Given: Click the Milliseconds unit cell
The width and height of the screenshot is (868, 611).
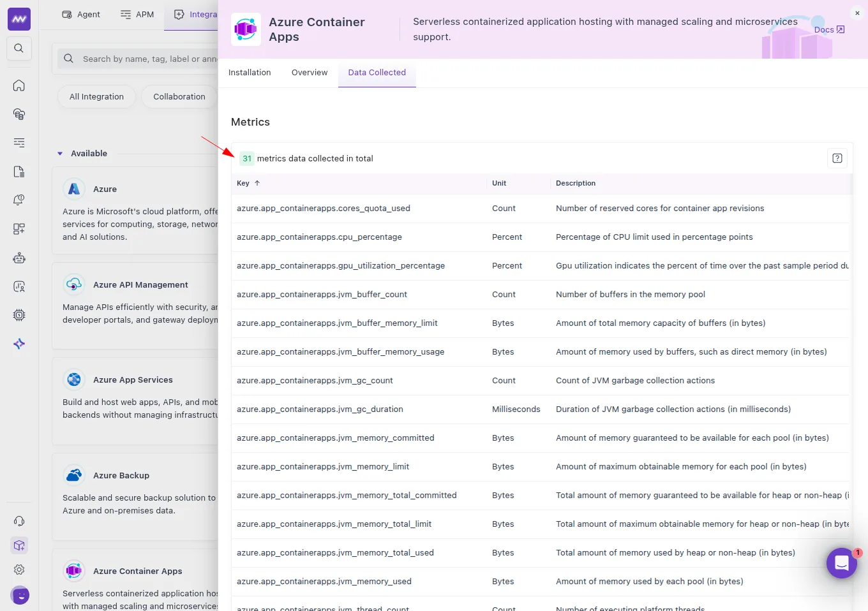Looking at the screenshot, I should pos(516,409).
